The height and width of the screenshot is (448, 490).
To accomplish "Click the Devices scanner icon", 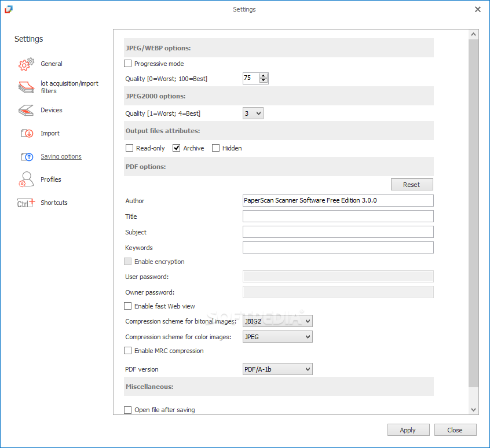I will point(26,110).
